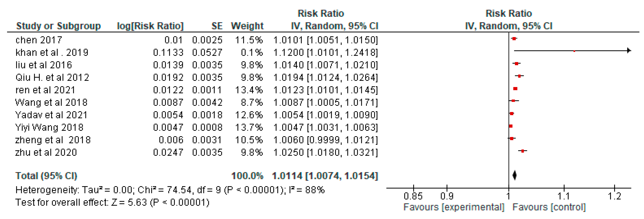Viewport: 644px width, 219px height.
Task: Click the 'Total (95% CI)' label
Action: tap(46, 176)
